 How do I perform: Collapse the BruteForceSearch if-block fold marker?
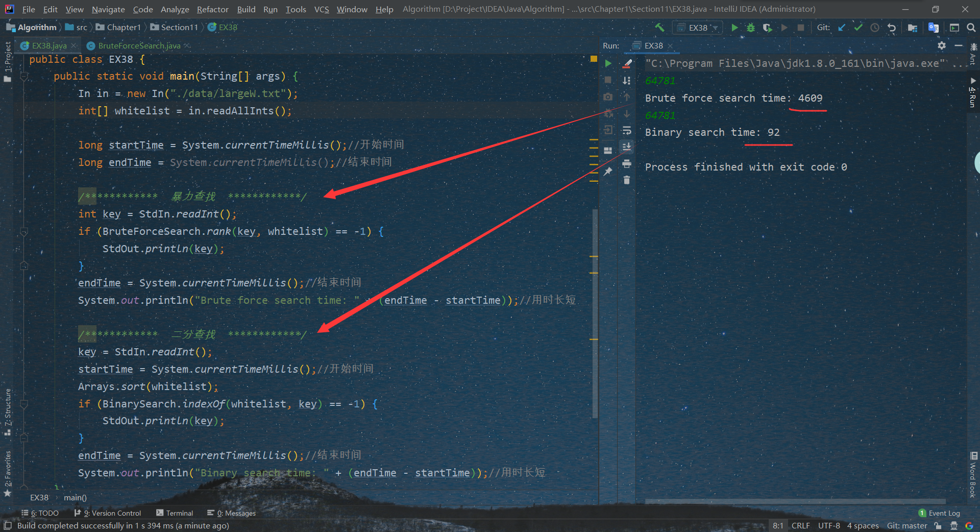pyautogui.click(x=23, y=232)
